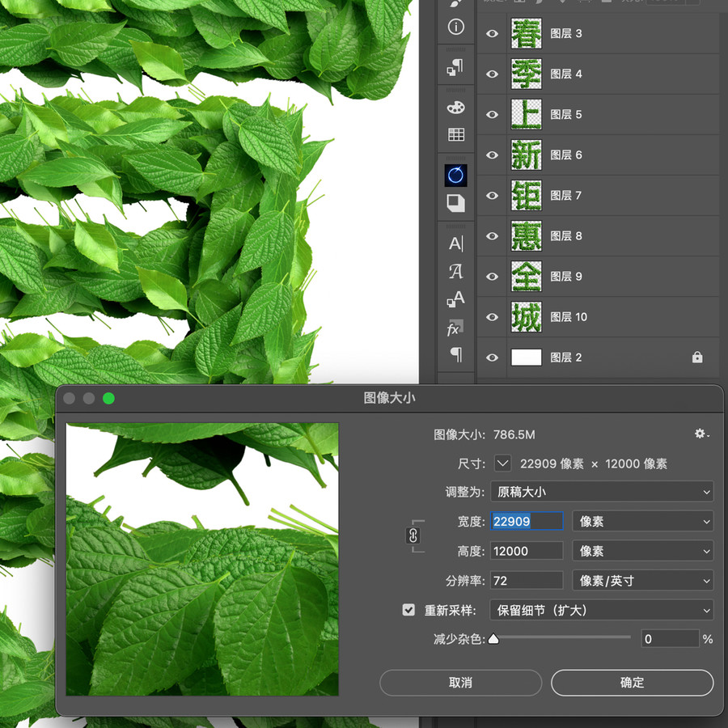Toggle visibility of 图层 10
Viewport: 728px width, 728px height.
[x=492, y=316]
